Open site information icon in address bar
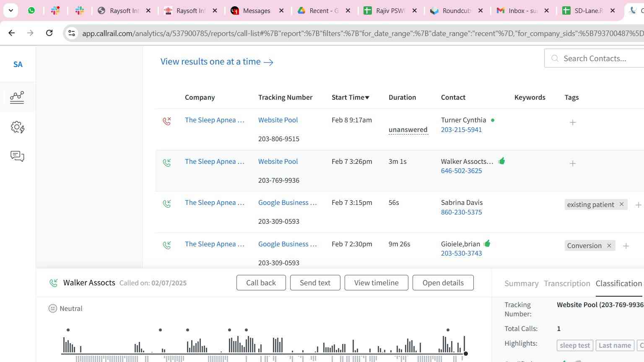644x362 pixels. [72, 33]
